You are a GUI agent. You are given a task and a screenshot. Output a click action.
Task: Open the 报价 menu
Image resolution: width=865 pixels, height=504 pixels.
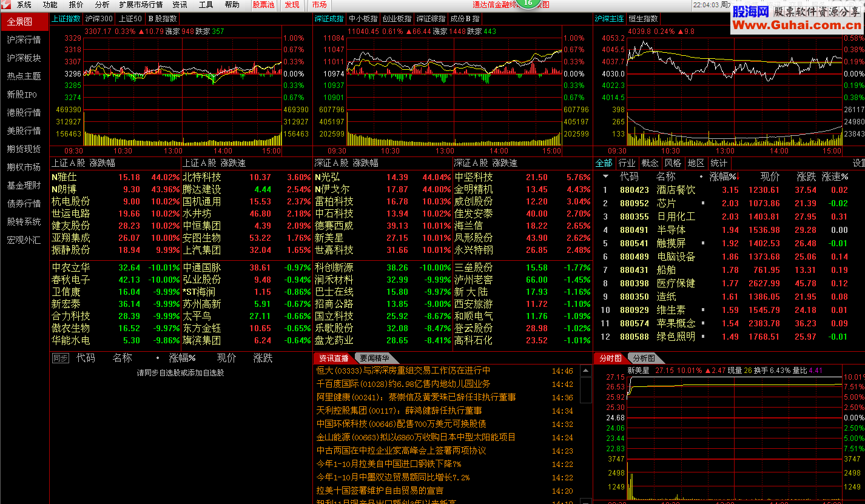click(76, 5)
